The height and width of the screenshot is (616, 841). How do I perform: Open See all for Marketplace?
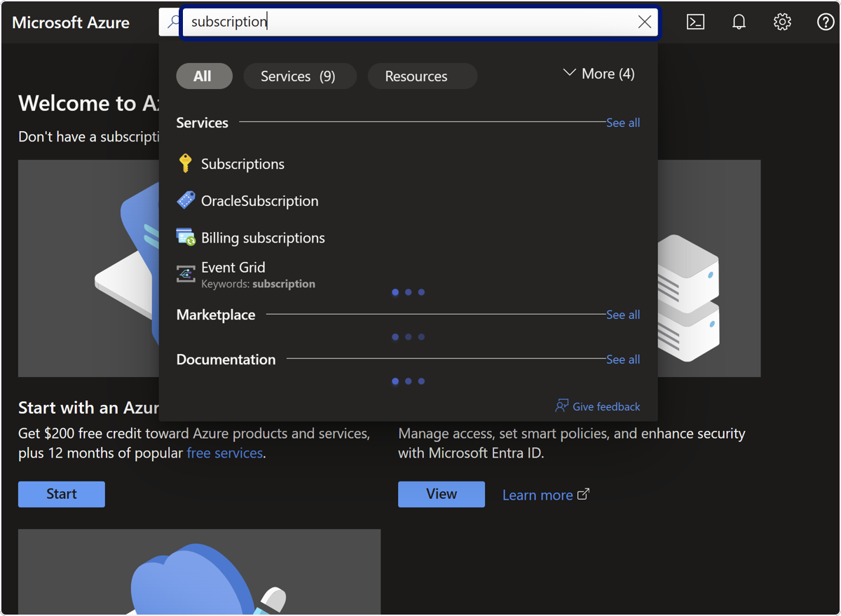(x=623, y=315)
